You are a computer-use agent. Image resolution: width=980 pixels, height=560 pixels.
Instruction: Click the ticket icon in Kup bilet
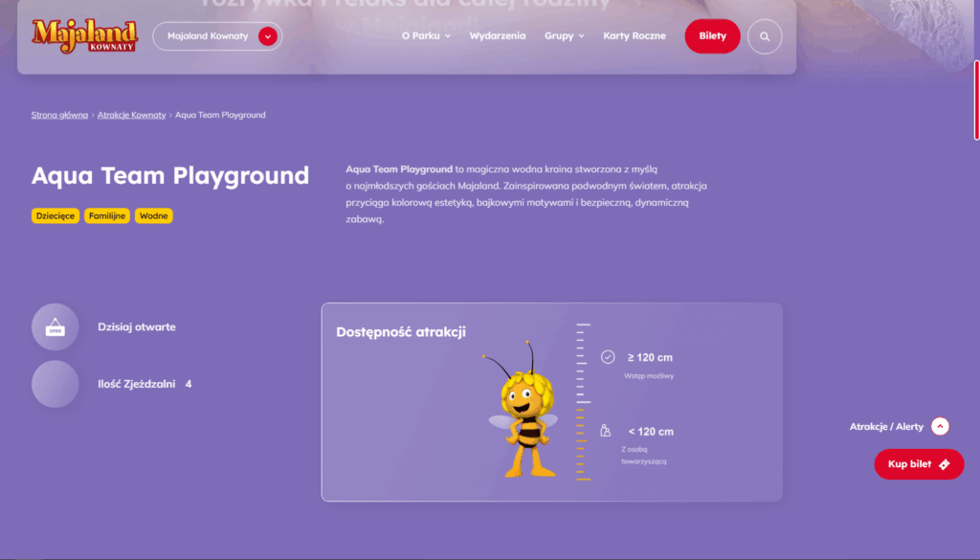point(945,464)
